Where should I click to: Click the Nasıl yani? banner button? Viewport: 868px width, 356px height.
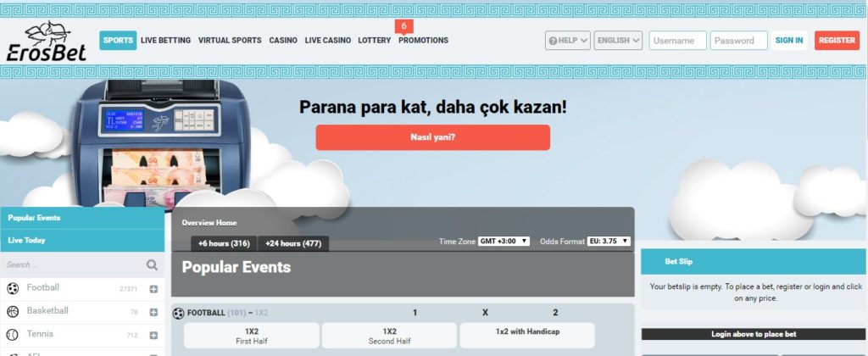pyautogui.click(x=433, y=137)
